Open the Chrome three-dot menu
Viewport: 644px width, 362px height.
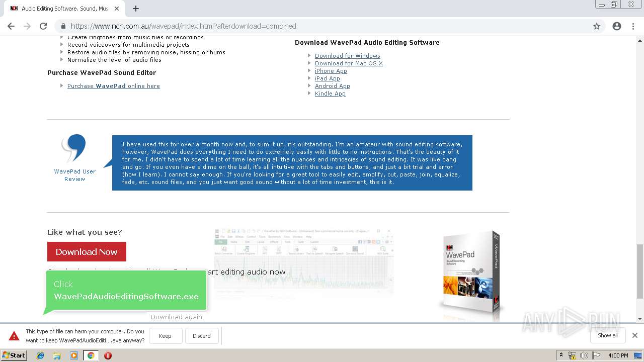[x=633, y=26]
